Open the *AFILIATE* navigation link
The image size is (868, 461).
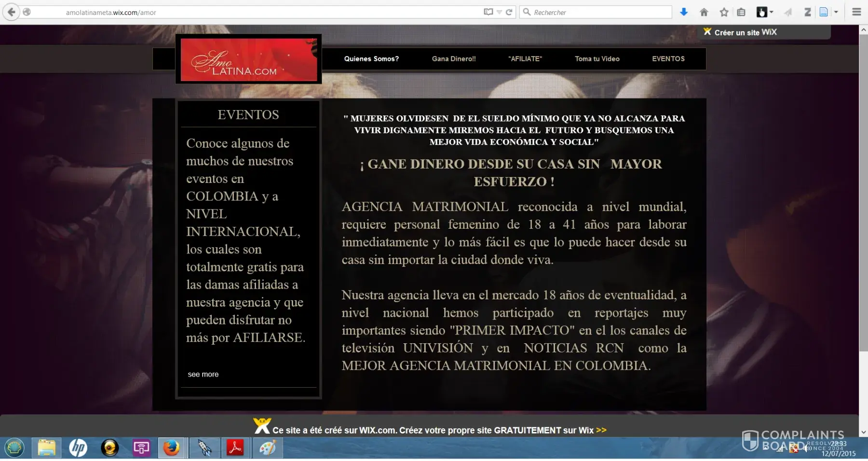pos(525,59)
